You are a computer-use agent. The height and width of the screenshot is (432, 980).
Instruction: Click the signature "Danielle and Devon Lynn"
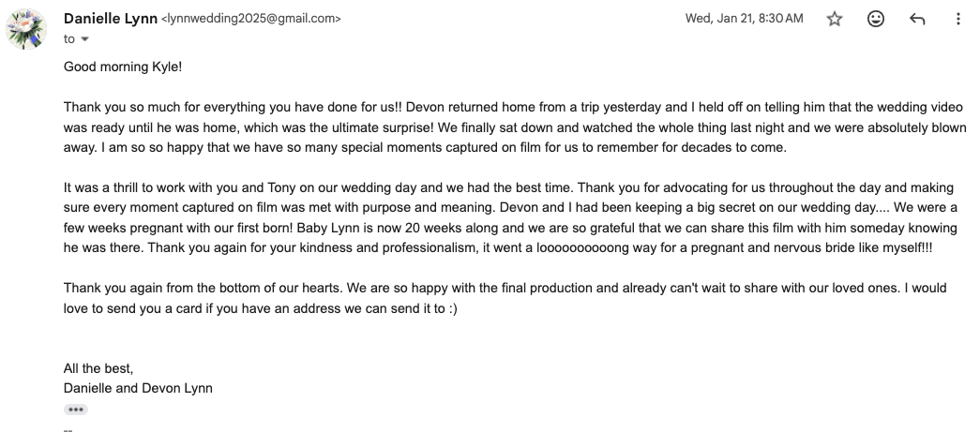click(138, 388)
